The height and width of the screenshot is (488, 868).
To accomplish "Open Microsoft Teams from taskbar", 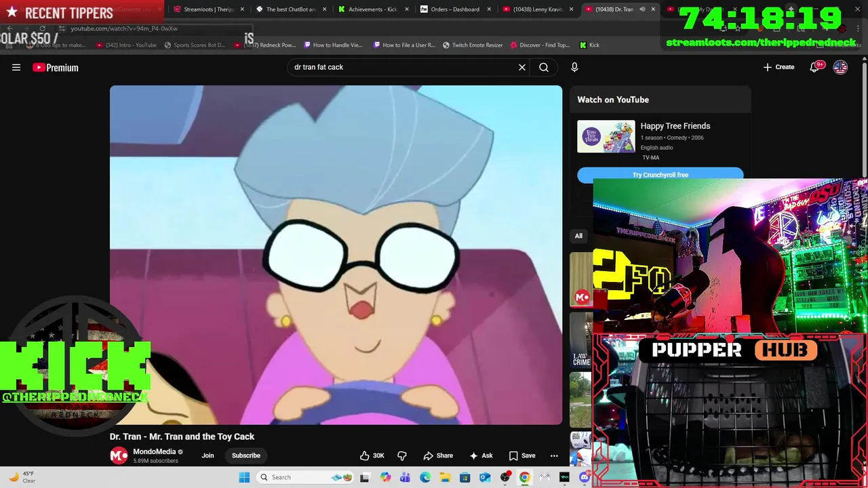I will pos(405,477).
